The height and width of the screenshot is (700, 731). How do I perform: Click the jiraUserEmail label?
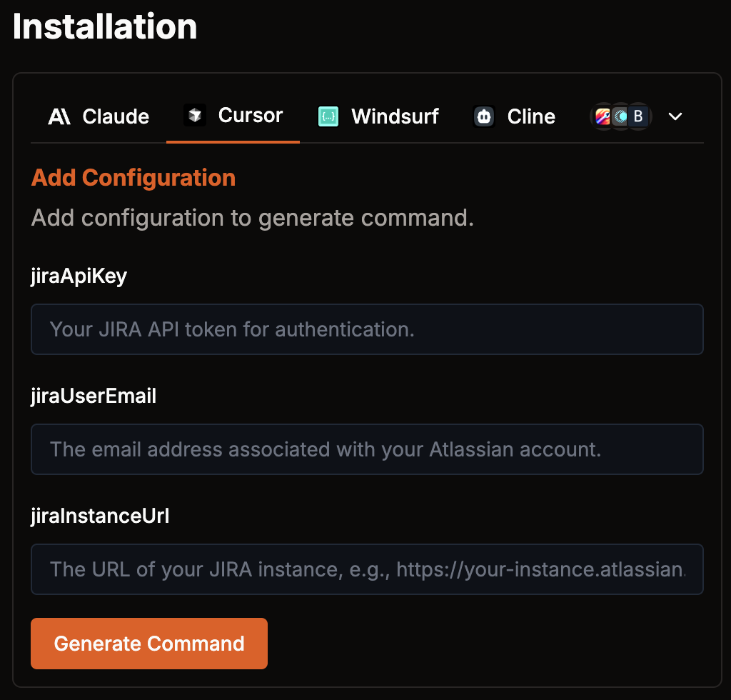(94, 396)
